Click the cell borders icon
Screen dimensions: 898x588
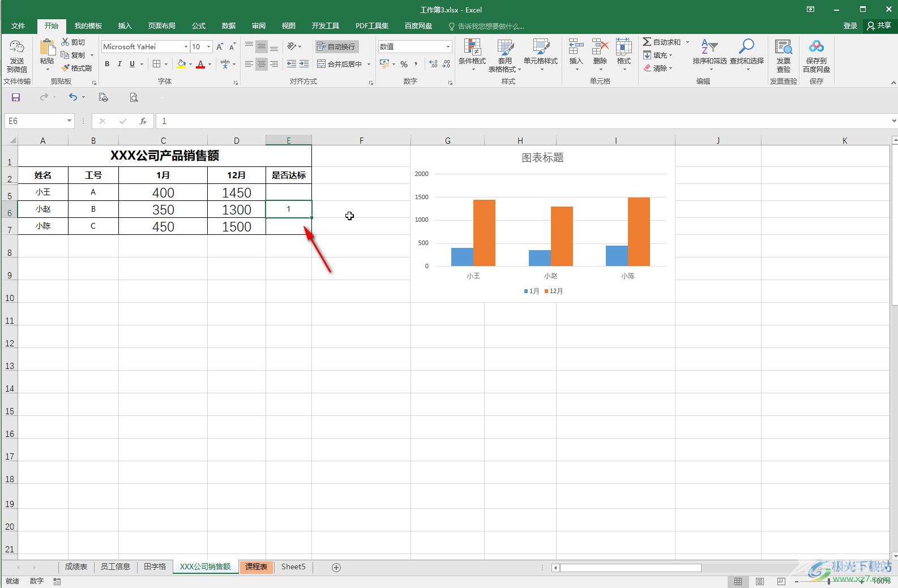(157, 64)
